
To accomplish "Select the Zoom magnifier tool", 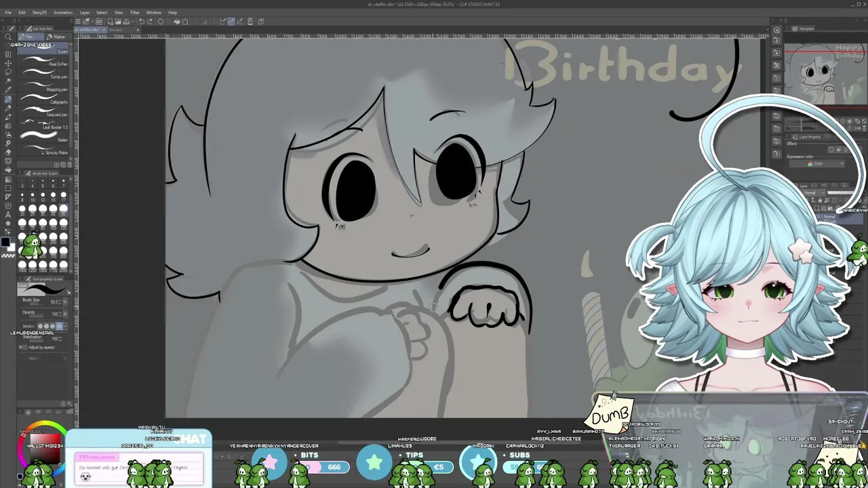I will point(8,38).
